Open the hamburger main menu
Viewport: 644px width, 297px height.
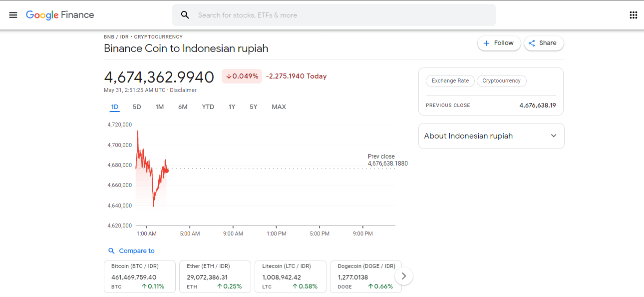click(x=13, y=15)
